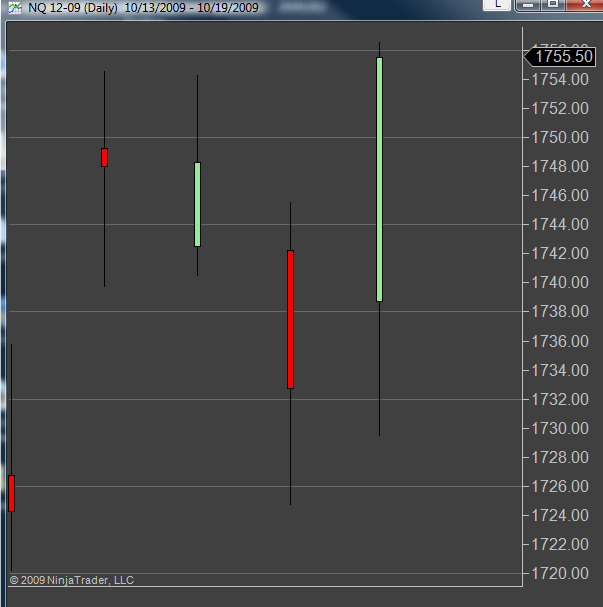Click the 1744.00 price axis label
The width and height of the screenshot is (603, 607).
click(x=560, y=225)
